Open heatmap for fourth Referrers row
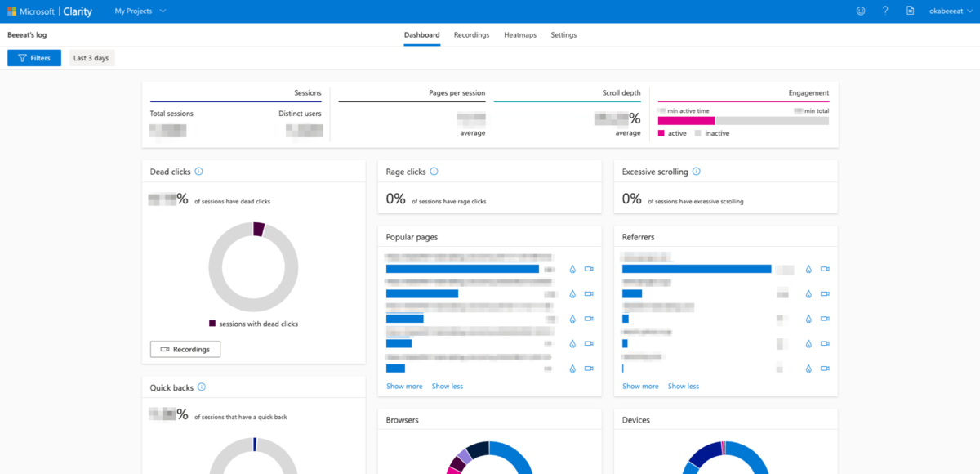 click(x=808, y=344)
